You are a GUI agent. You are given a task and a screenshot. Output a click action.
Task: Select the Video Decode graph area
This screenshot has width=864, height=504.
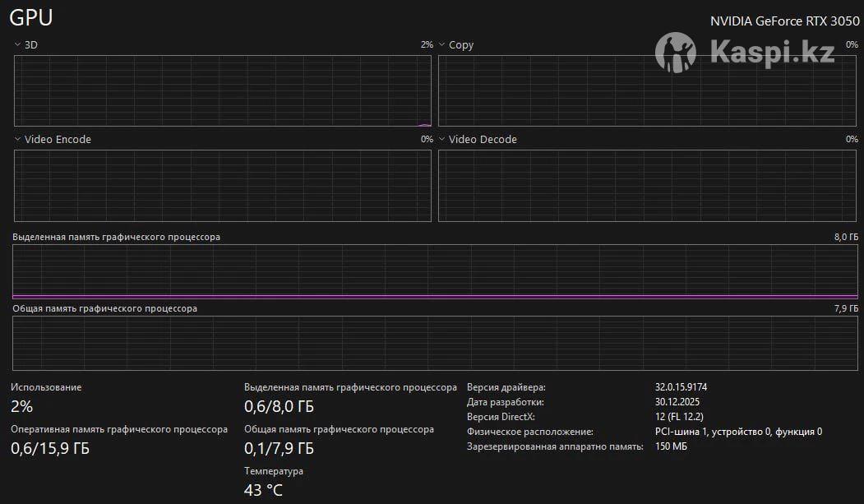(648, 186)
